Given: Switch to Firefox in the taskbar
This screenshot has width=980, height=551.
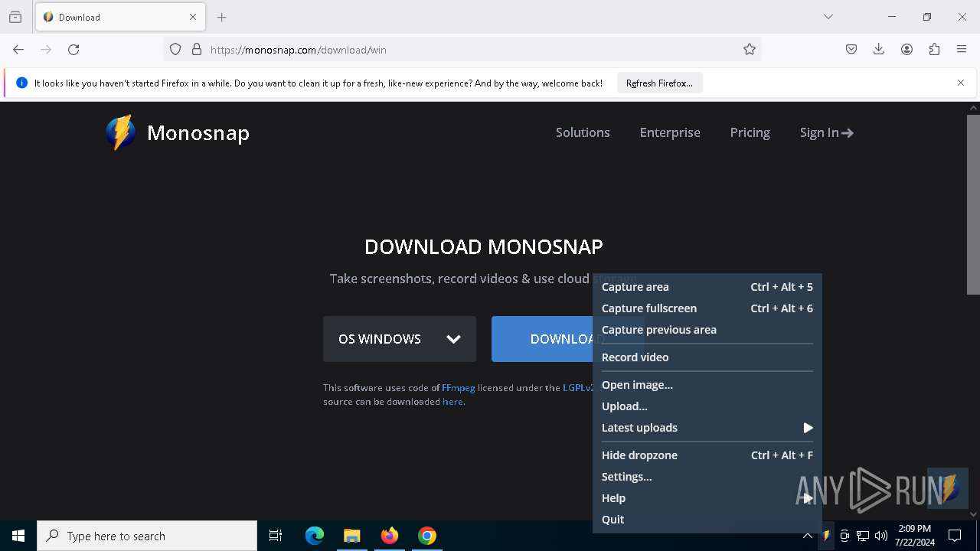Looking at the screenshot, I should 390,536.
